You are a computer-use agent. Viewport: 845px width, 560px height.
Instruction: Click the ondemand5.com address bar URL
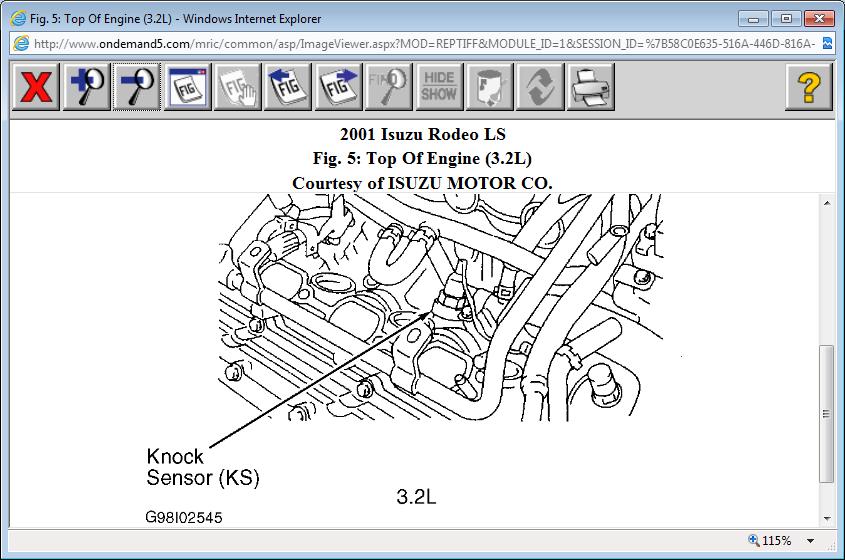[424, 44]
